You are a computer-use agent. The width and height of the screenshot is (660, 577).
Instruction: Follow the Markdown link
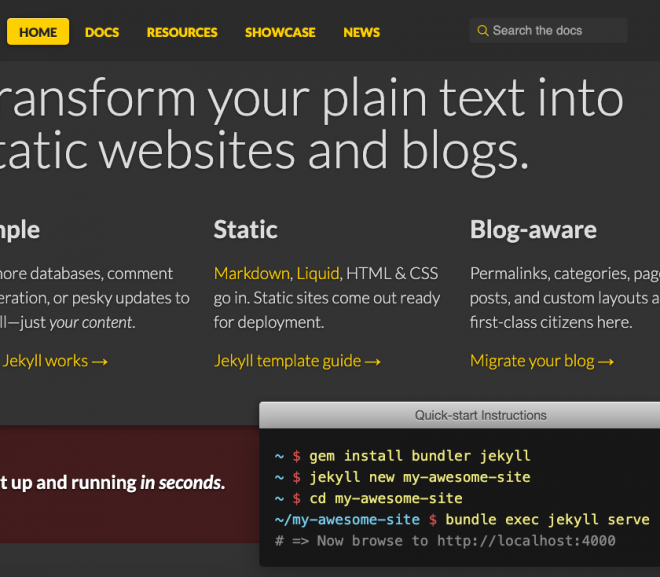[x=251, y=274]
